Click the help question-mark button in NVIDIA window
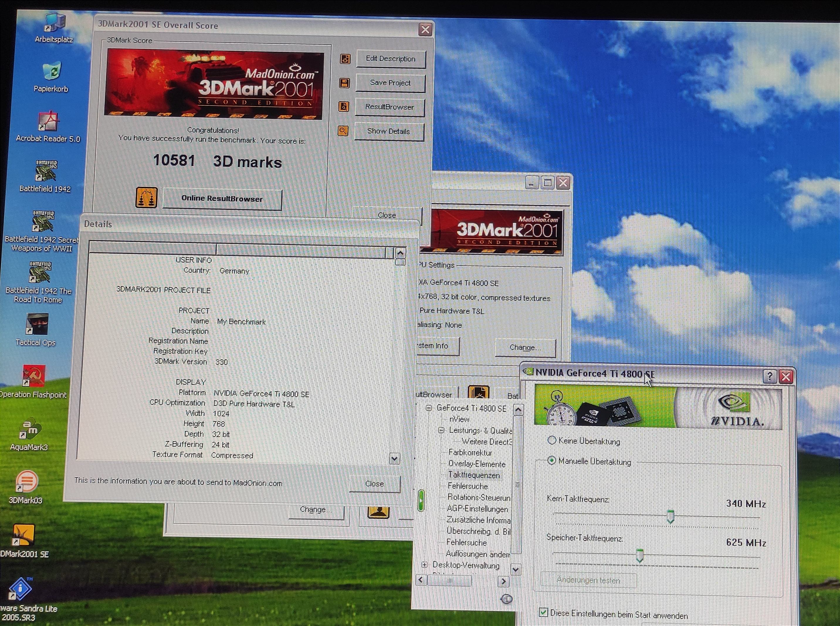The image size is (840, 626). click(770, 377)
